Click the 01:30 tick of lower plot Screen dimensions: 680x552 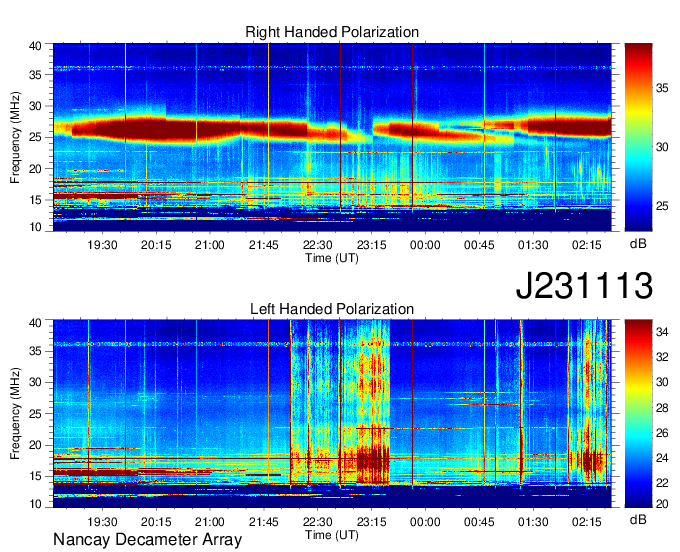(533, 522)
